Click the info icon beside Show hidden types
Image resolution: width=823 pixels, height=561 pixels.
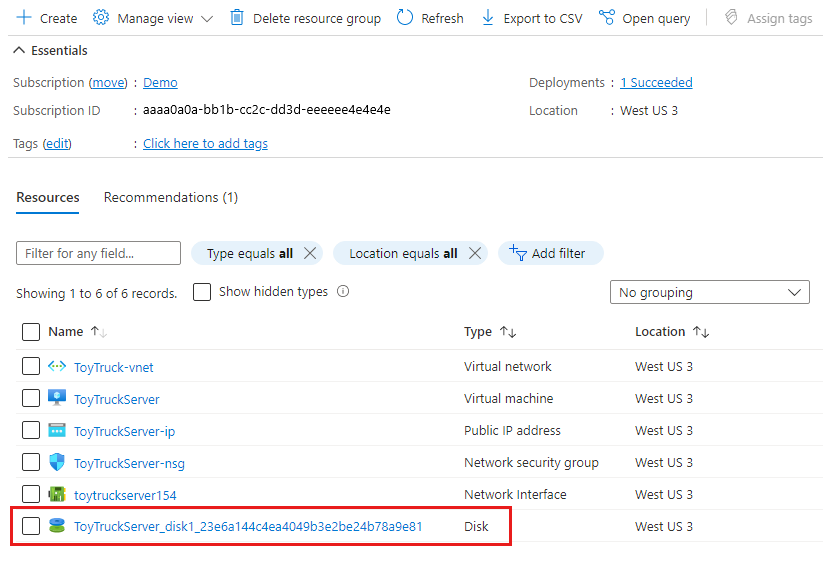[343, 291]
